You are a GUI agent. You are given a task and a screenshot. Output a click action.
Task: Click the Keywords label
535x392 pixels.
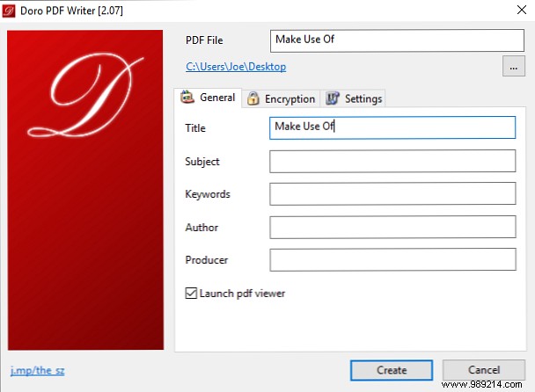[208, 194]
